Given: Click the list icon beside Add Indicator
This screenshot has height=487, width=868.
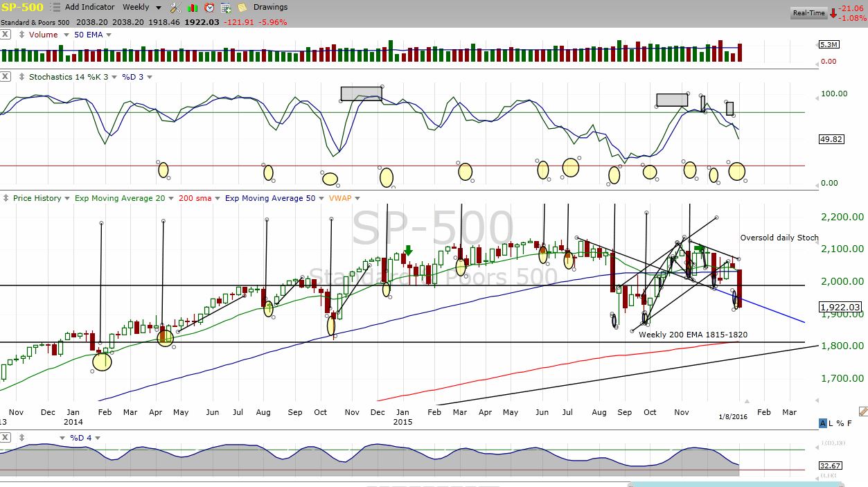Looking at the screenshot, I should 55,8.
